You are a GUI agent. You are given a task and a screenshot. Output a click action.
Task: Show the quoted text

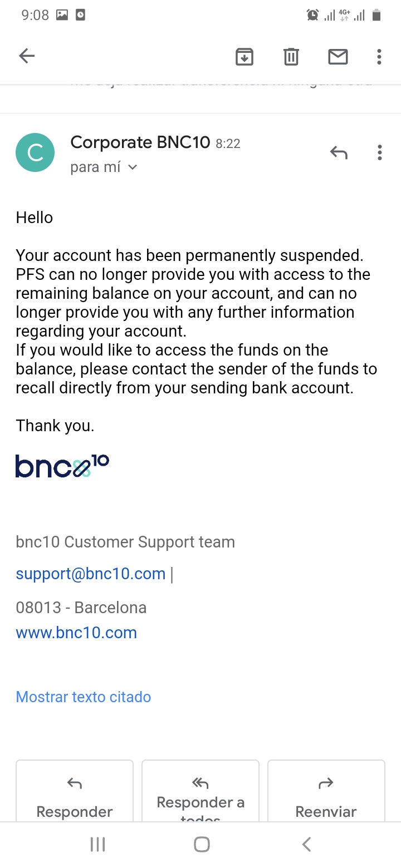coord(84,697)
